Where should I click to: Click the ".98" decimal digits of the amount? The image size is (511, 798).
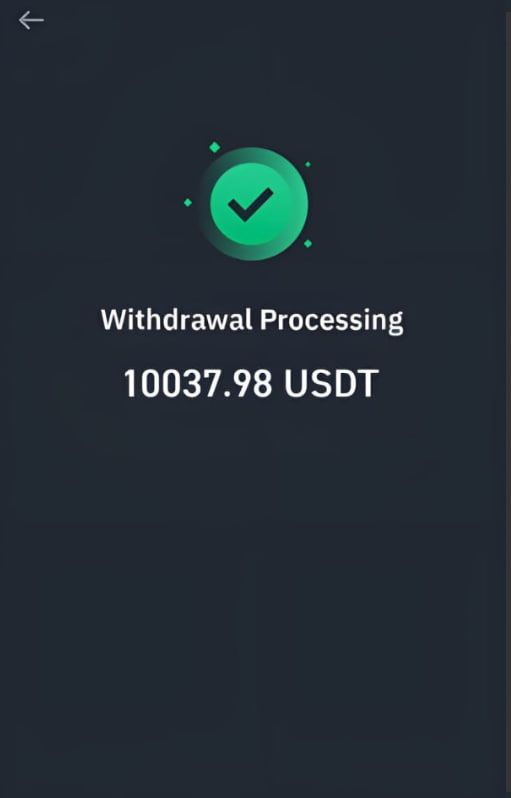pos(252,384)
